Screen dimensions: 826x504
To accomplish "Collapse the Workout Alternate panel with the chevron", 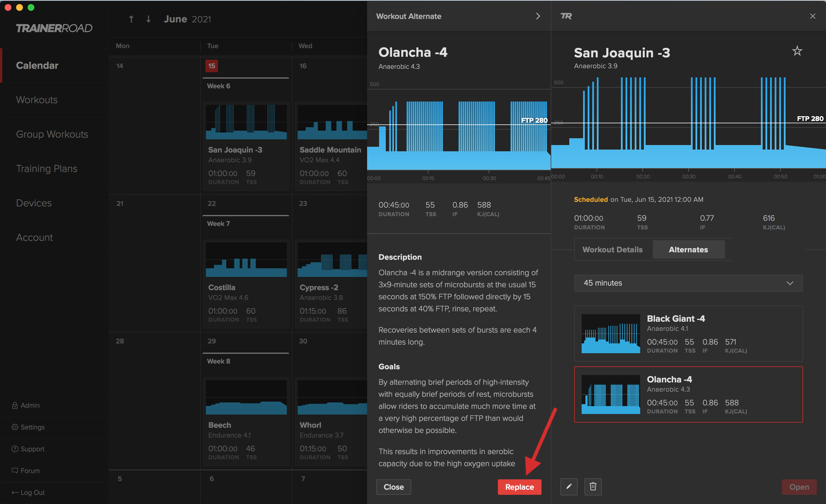I will click(538, 16).
